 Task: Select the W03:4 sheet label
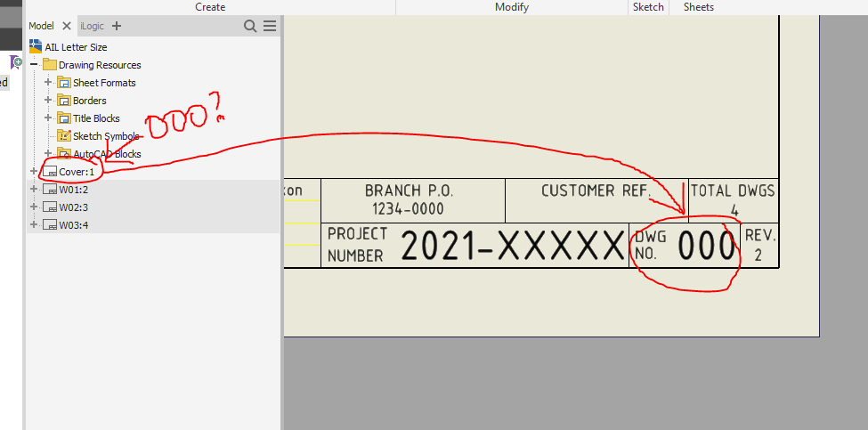coord(74,225)
